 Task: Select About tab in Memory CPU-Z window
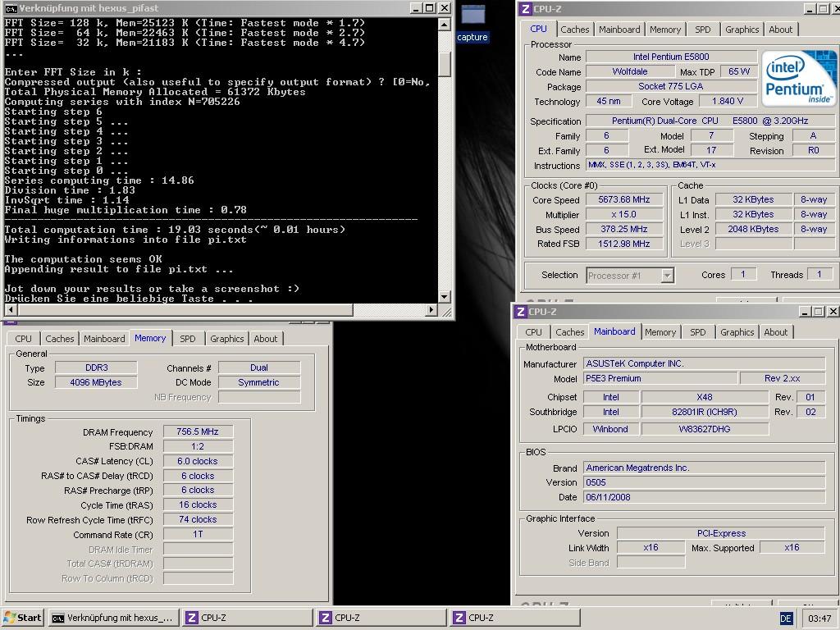click(x=265, y=339)
